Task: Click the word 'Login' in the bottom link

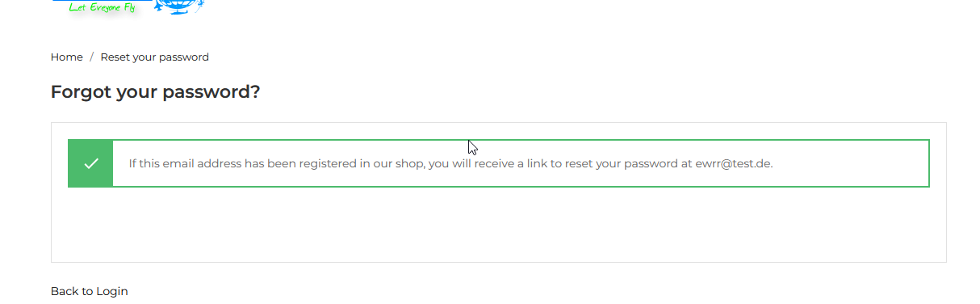Action: tap(112, 291)
